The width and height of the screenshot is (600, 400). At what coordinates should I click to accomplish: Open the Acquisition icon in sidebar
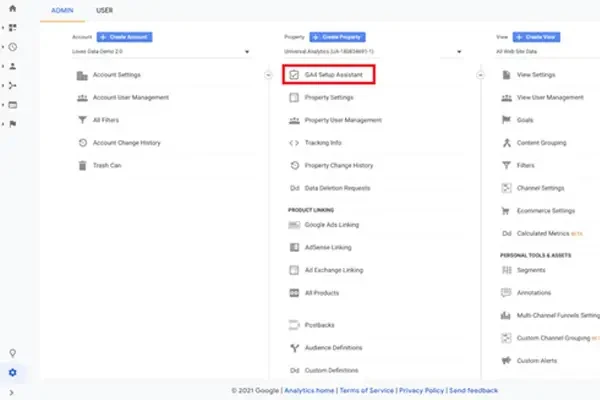[13, 85]
